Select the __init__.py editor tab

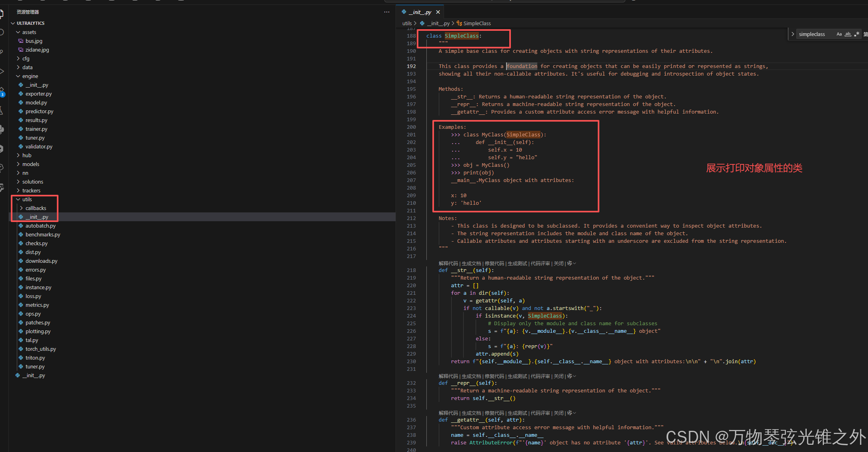[x=419, y=12]
